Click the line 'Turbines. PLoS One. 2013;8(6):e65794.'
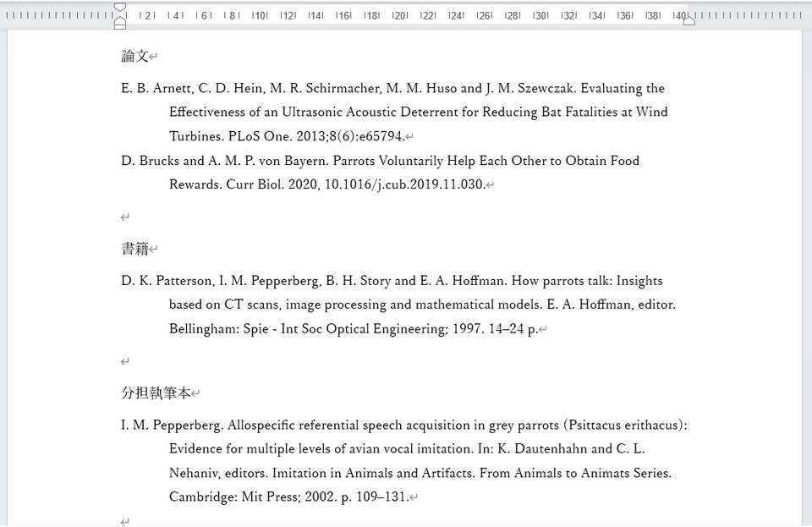This screenshot has width=812, height=527. (x=287, y=136)
